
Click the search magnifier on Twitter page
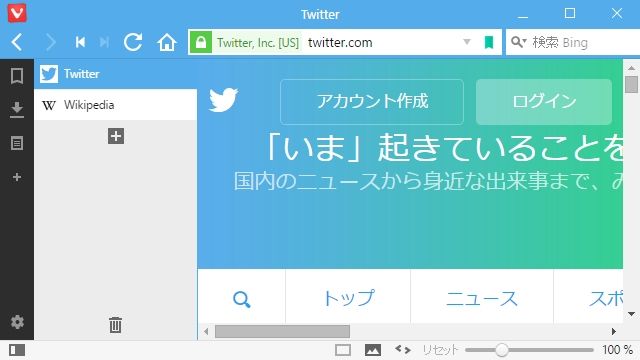point(242,299)
